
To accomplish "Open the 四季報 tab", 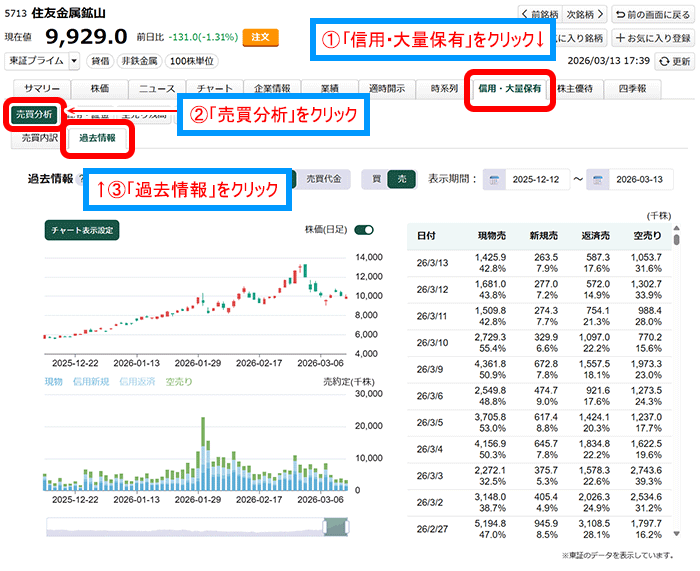I will click(x=633, y=89).
